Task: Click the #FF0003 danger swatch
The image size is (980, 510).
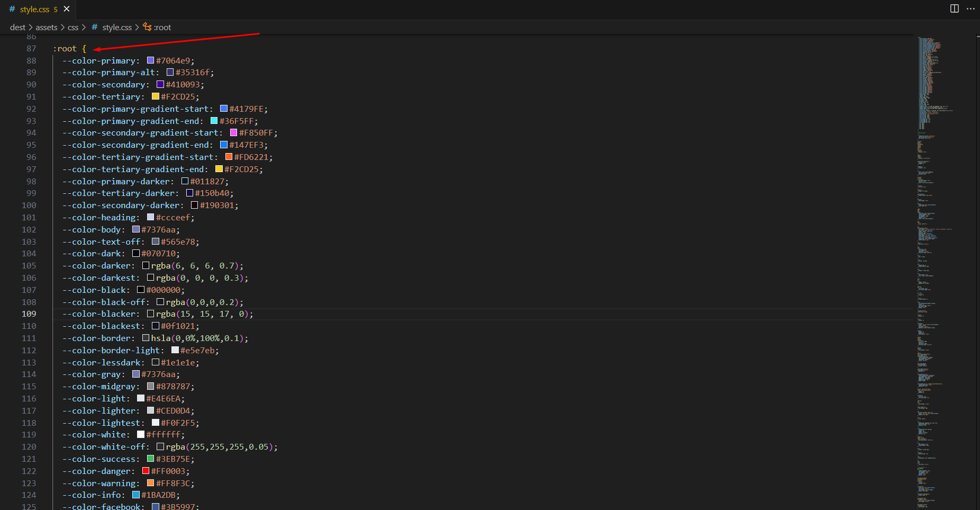Action: pyautogui.click(x=146, y=471)
